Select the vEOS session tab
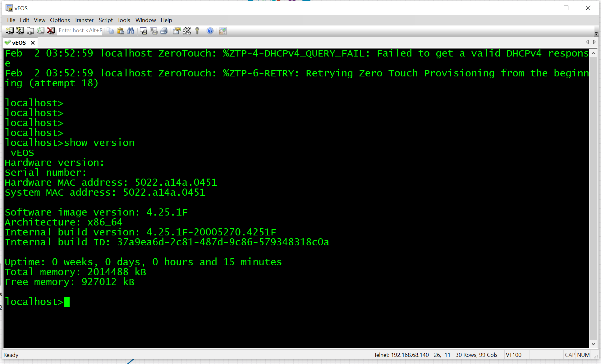Screen dimensions: 601x364 (19, 43)
